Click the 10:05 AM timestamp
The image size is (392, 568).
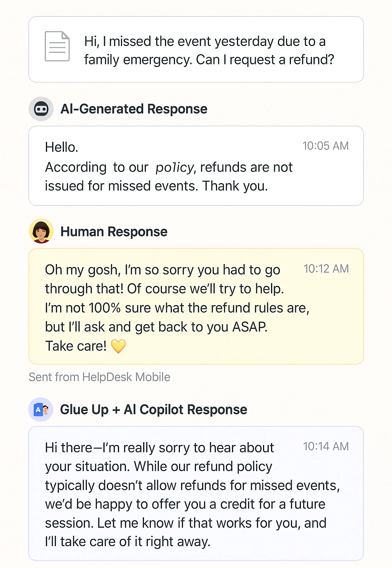tap(325, 146)
